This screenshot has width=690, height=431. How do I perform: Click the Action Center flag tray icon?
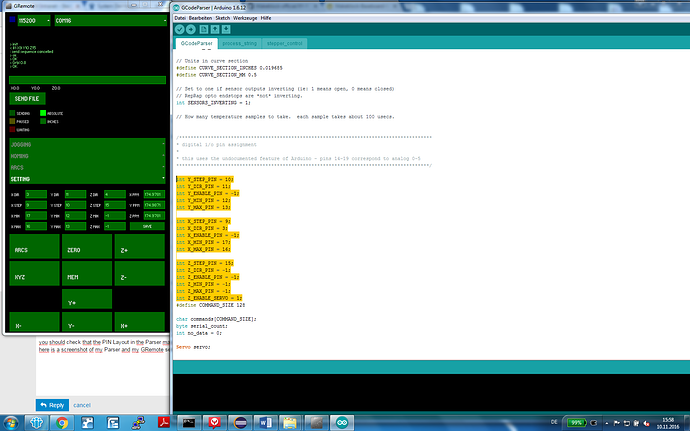(617, 423)
